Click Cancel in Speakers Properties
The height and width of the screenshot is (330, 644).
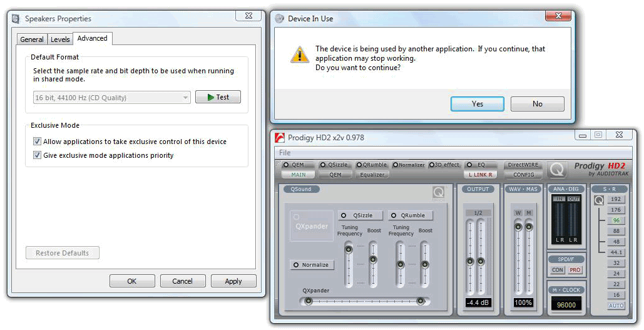click(182, 281)
